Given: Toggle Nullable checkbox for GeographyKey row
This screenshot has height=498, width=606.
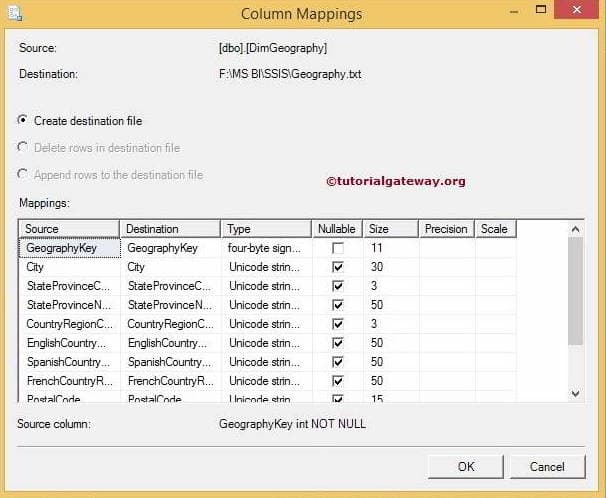Looking at the screenshot, I should click(x=338, y=248).
